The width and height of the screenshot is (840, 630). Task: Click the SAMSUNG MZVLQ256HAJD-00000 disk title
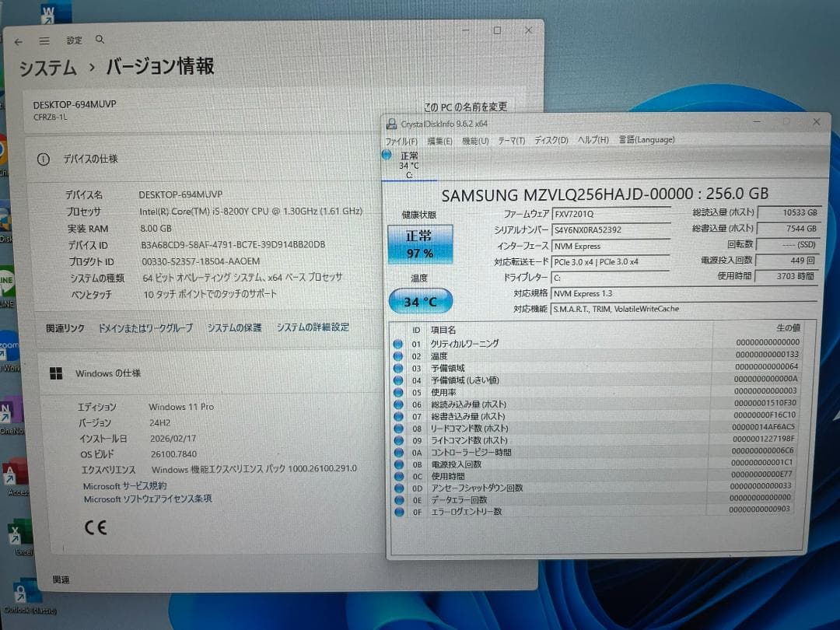(x=605, y=194)
